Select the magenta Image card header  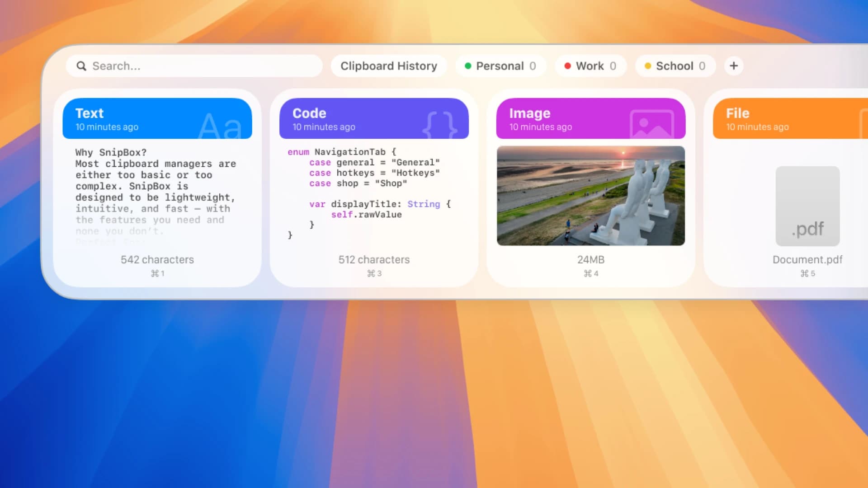click(591, 118)
